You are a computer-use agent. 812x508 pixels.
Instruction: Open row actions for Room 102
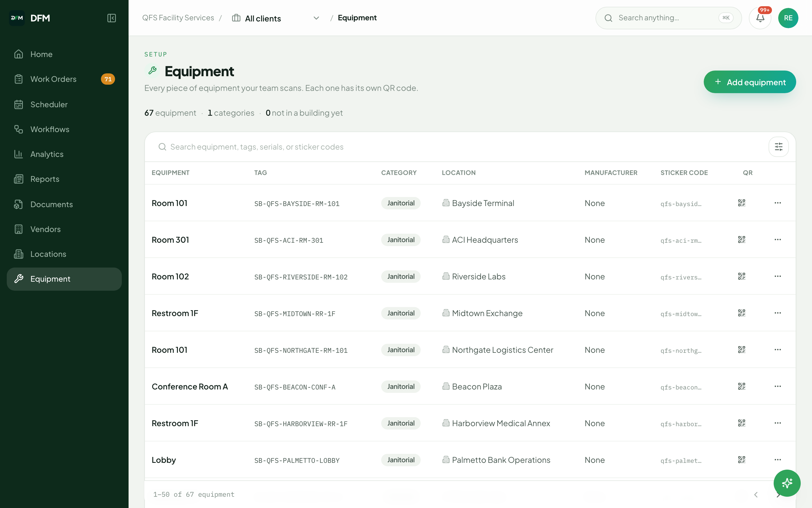point(777,276)
